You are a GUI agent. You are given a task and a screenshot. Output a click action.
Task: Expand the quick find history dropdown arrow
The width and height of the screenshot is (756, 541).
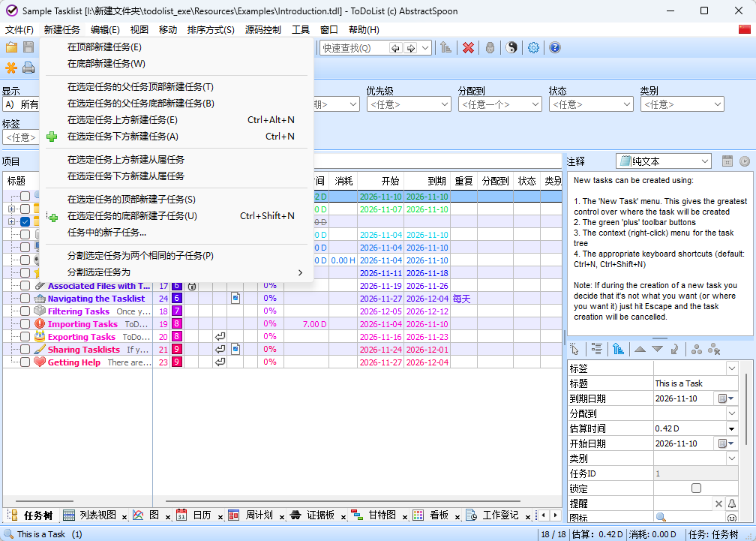[x=424, y=48]
